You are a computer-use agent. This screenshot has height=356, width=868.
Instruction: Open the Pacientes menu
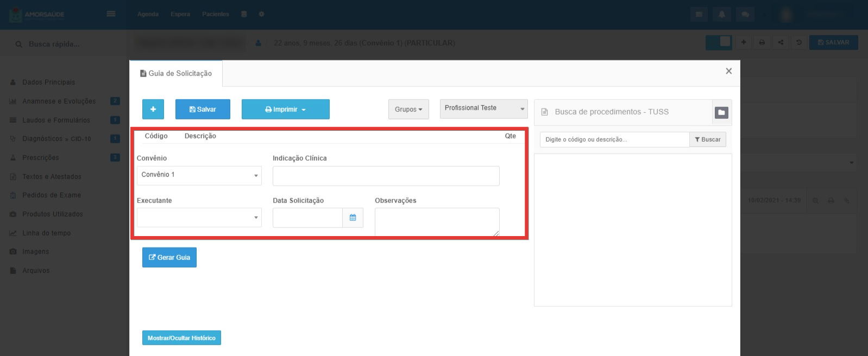click(216, 14)
